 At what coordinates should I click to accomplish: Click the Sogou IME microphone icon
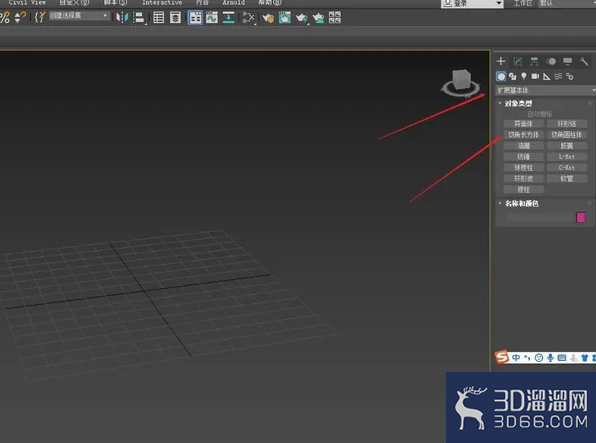click(x=550, y=357)
